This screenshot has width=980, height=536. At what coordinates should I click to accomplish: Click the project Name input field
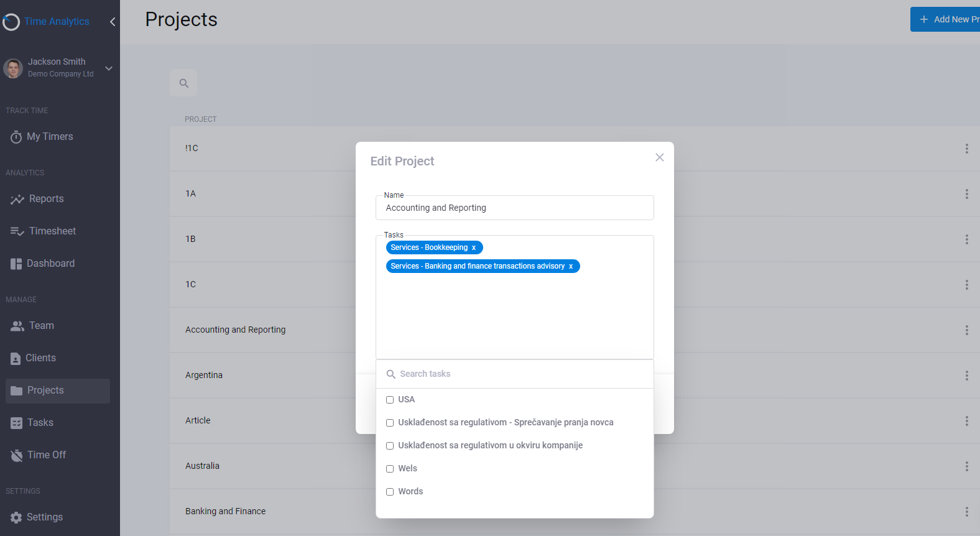click(515, 208)
